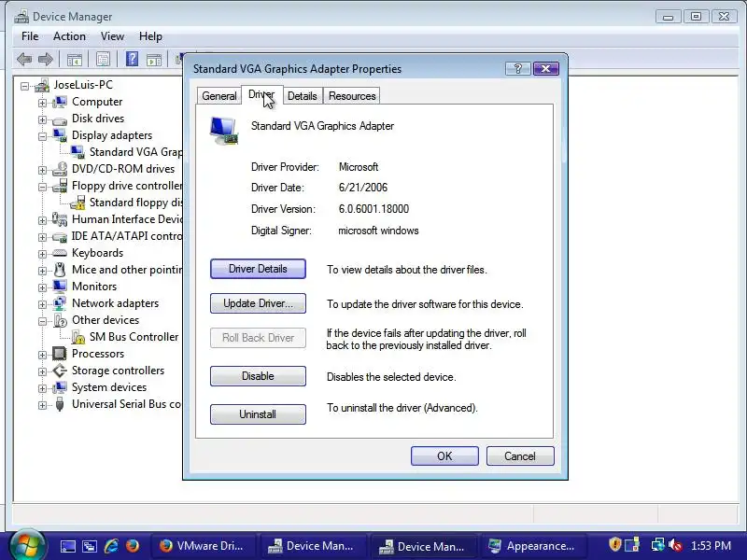Click the SM Bus Controller warning icon

coord(78,337)
